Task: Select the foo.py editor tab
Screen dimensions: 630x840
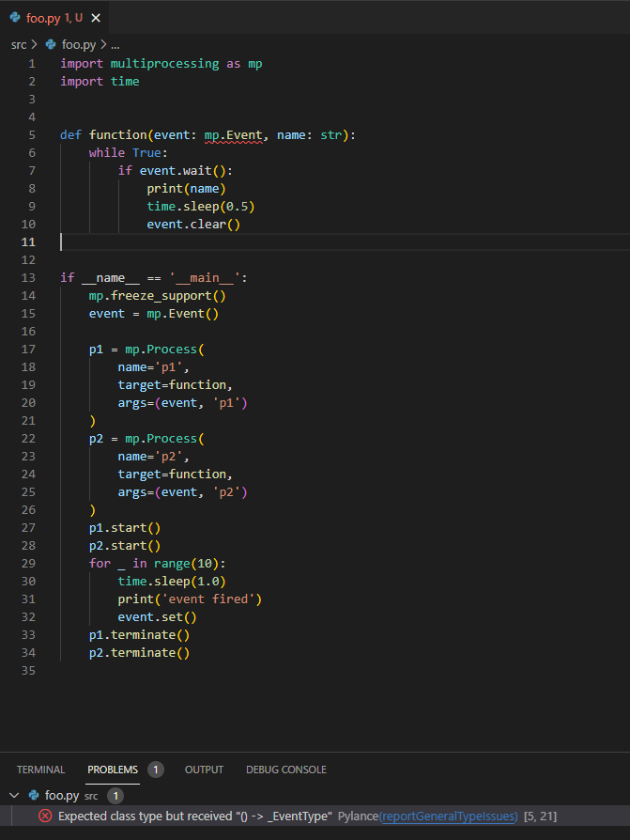Action: click(54, 18)
